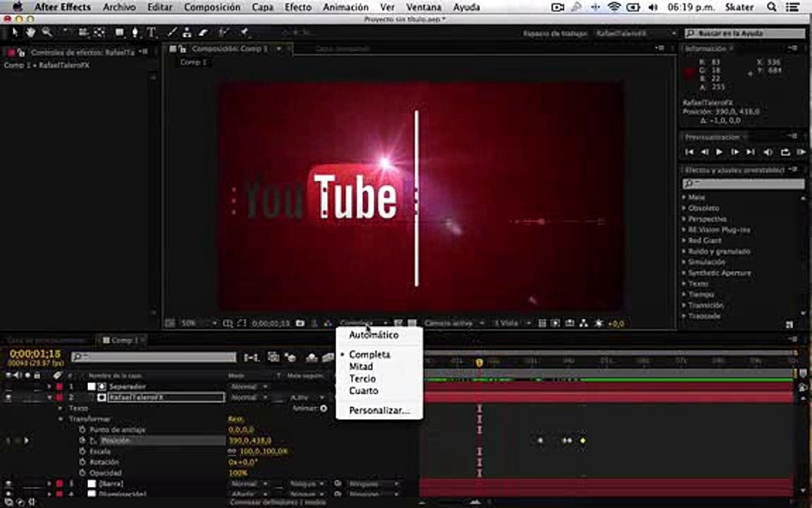The height and width of the screenshot is (508, 812).
Task: Toggle Opacidad stopwatch keyframing
Action: pos(82,473)
